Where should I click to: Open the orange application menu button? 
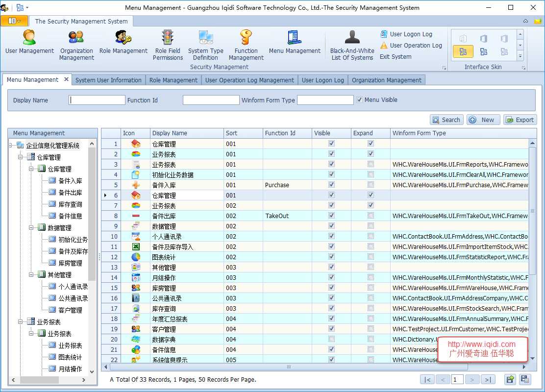(x=14, y=21)
